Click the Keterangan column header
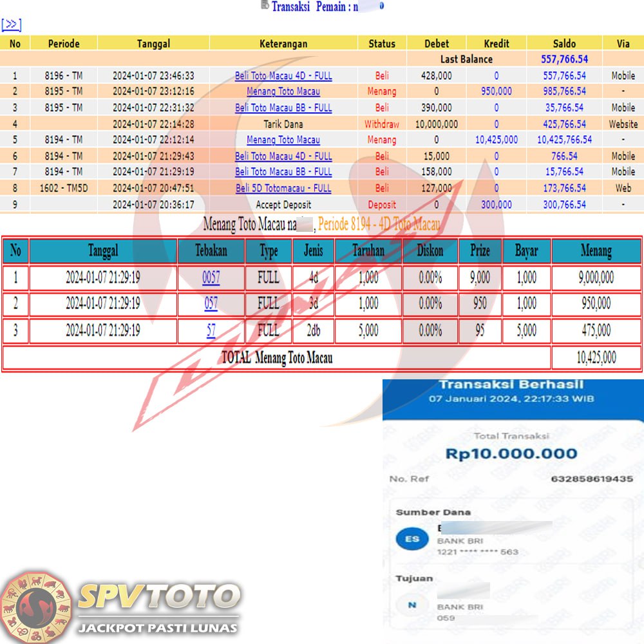This screenshot has width=644, height=644. [x=283, y=44]
